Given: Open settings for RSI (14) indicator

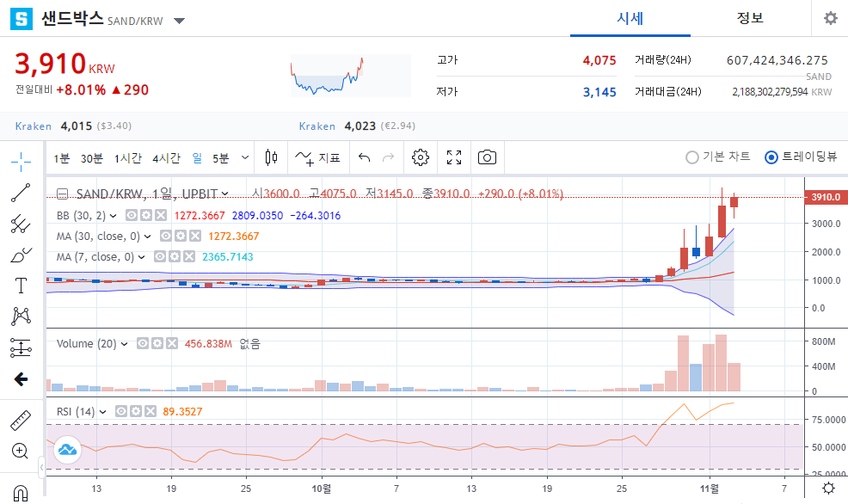Looking at the screenshot, I should [x=136, y=411].
